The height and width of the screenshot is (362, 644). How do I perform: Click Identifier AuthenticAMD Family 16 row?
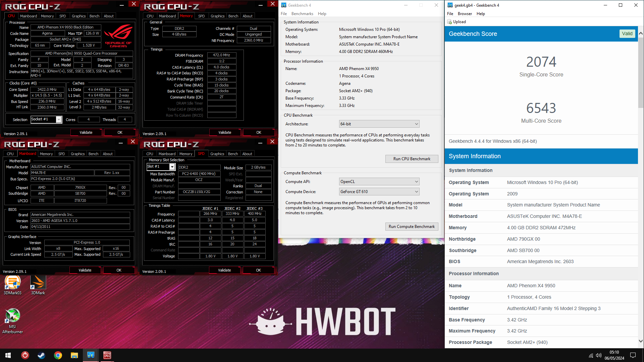click(541, 308)
